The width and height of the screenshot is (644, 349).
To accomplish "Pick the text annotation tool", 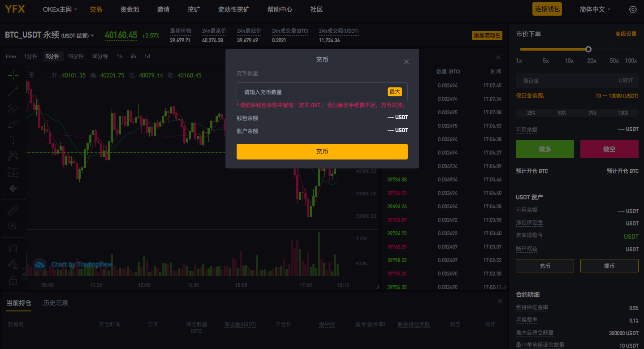I will [13, 140].
